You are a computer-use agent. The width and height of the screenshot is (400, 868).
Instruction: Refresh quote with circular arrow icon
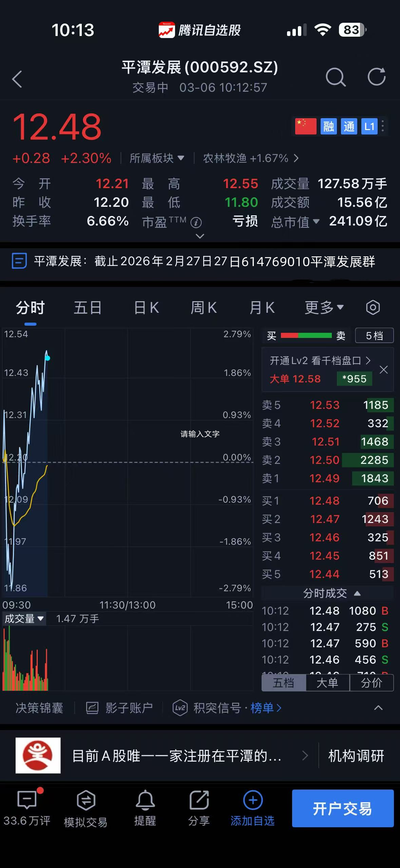coord(377,77)
